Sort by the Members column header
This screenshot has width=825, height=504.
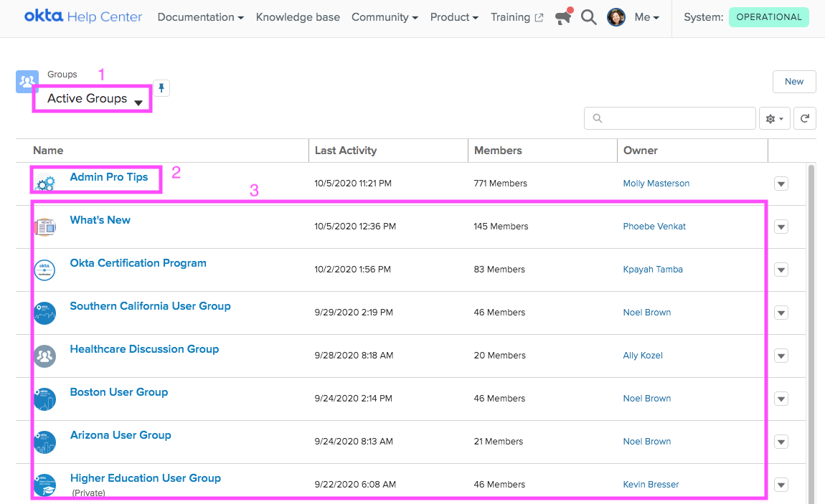498,151
